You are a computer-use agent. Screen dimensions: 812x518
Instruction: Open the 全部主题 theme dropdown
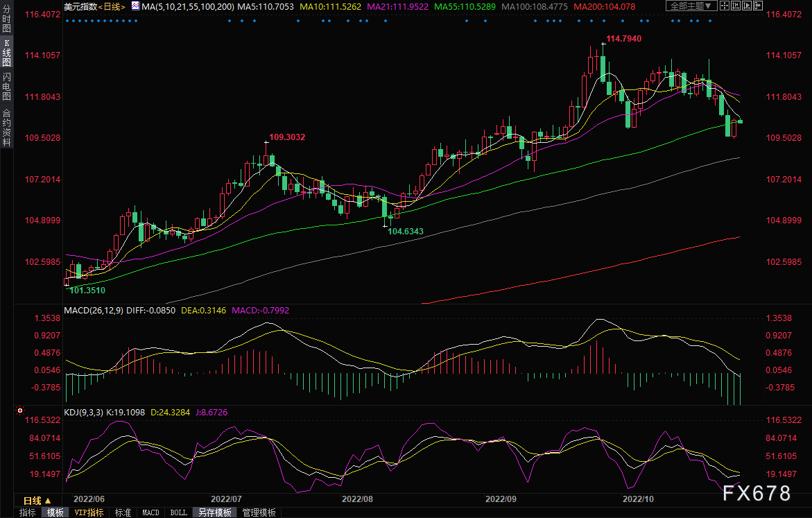pos(688,6)
